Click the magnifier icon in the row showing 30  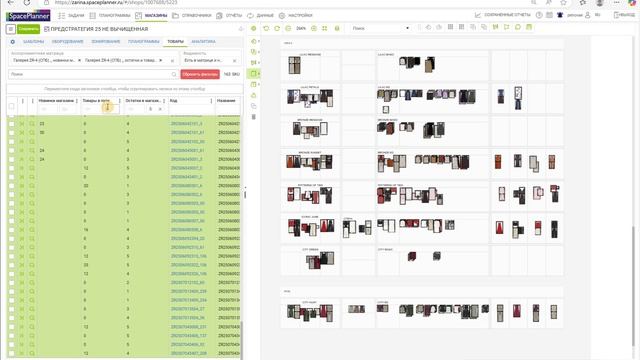point(32,133)
